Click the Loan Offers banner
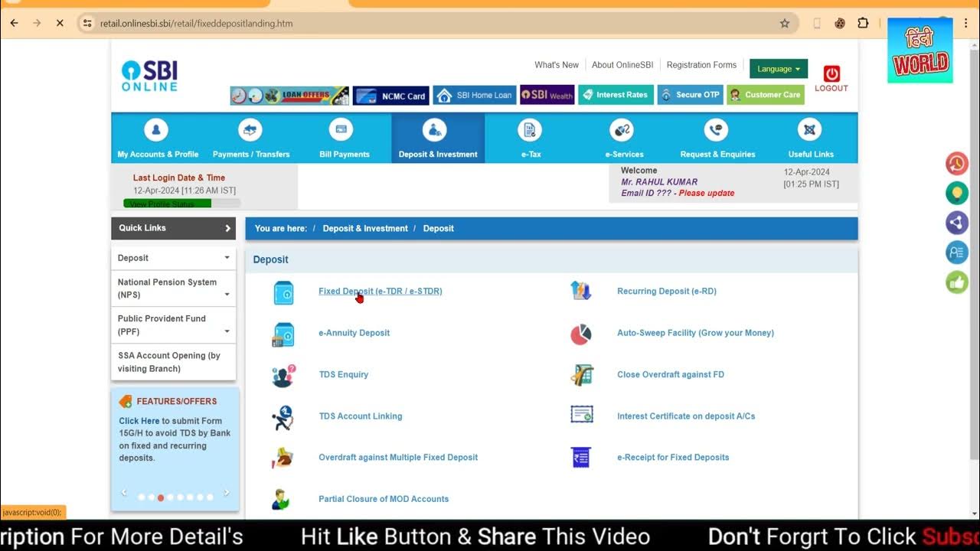The height and width of the screenshot is (551, 980). pyautogui.click(x=289, y=96)
